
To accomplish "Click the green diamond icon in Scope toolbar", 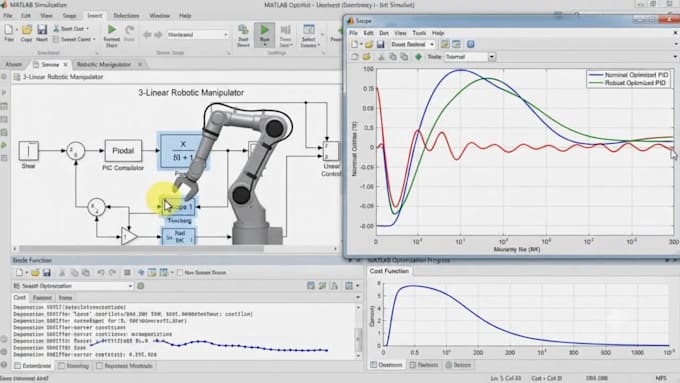I will (x=418, y=57).
